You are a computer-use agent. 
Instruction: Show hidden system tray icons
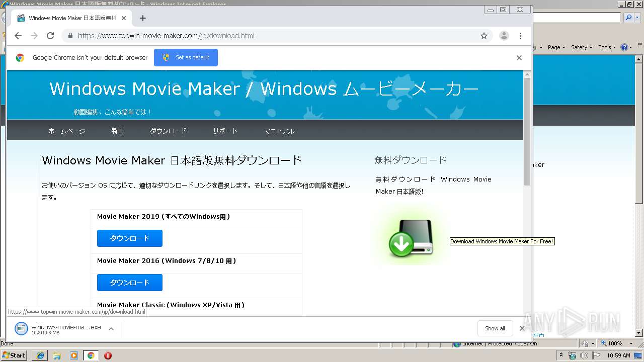(561, 355)
